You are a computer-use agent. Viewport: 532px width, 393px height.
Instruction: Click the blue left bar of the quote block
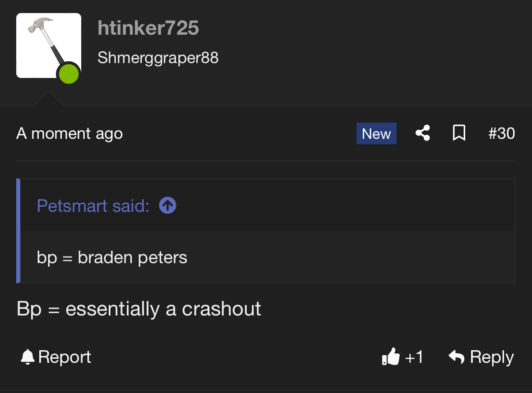point(19,231)
